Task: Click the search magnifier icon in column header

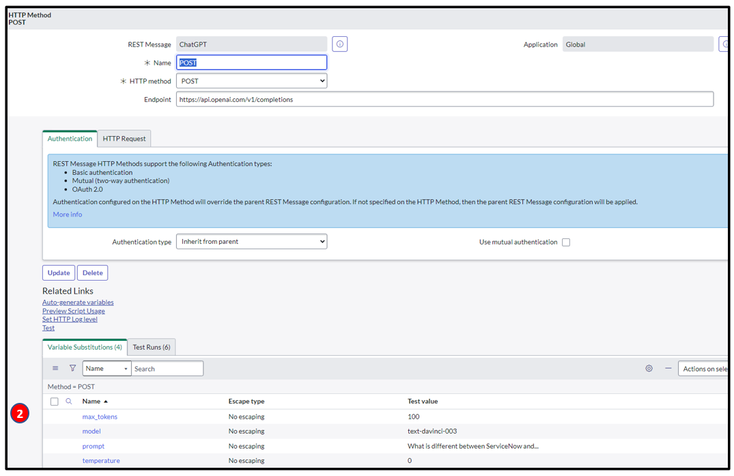Action: tap(69, 401)
